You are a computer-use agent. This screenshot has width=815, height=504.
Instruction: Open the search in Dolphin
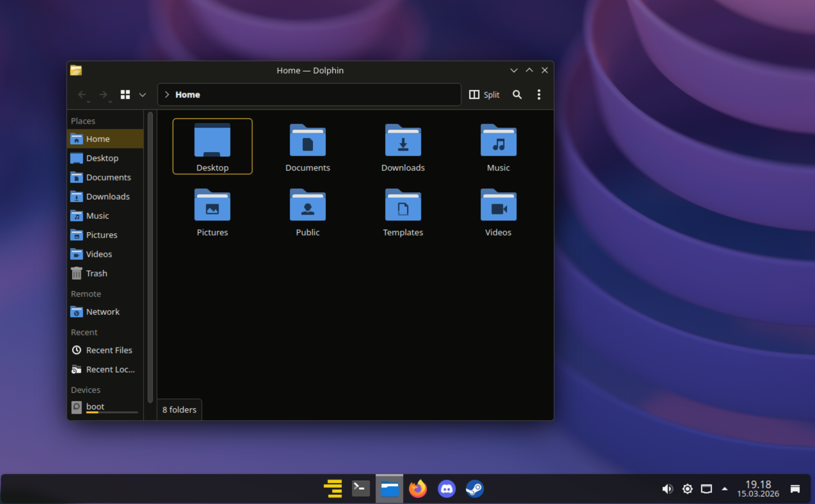(x=517, y=94)
